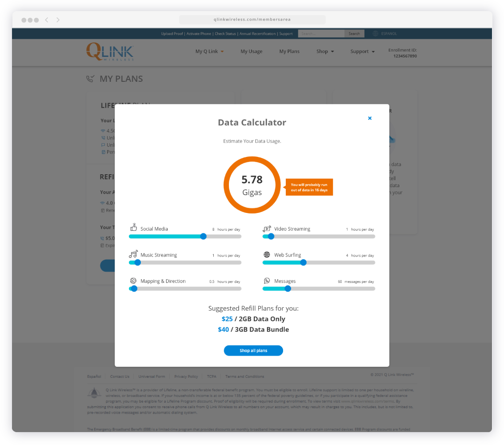Click the Privacy Policy footer link
Viewport: 504px width, 445px height.
[186, 377]
